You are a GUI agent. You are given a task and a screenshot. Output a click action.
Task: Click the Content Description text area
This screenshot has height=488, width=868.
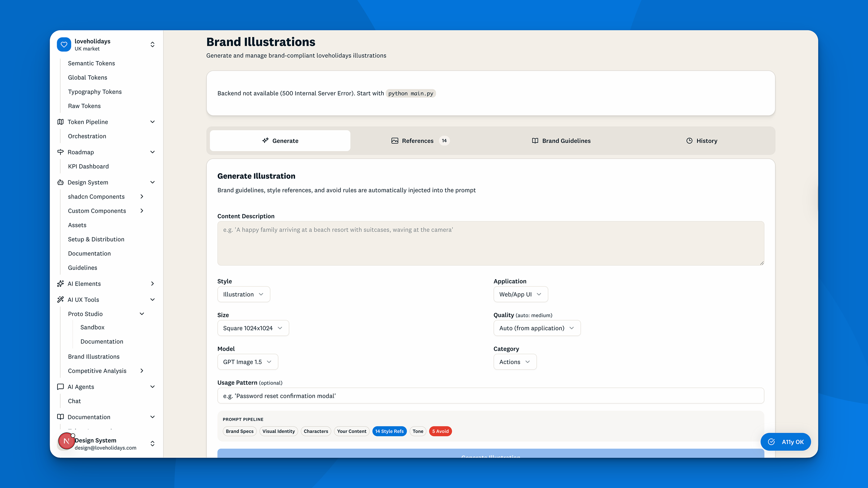point(490,243)
